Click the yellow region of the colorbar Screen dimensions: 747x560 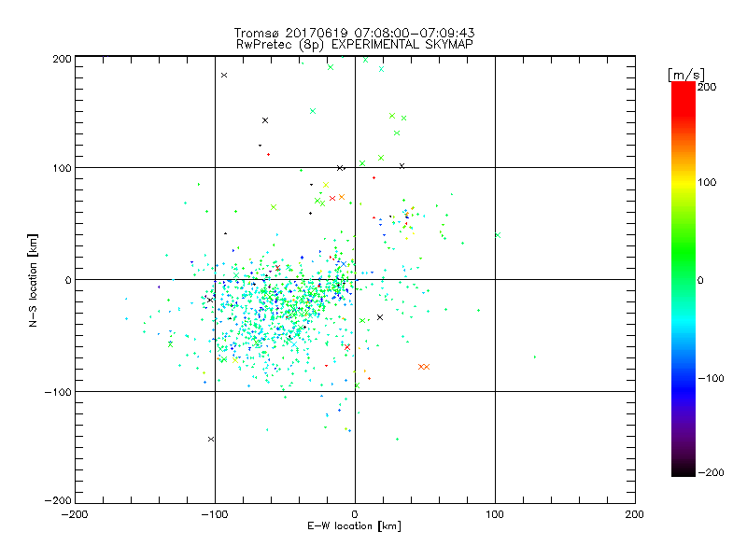(x=684, y=182)
